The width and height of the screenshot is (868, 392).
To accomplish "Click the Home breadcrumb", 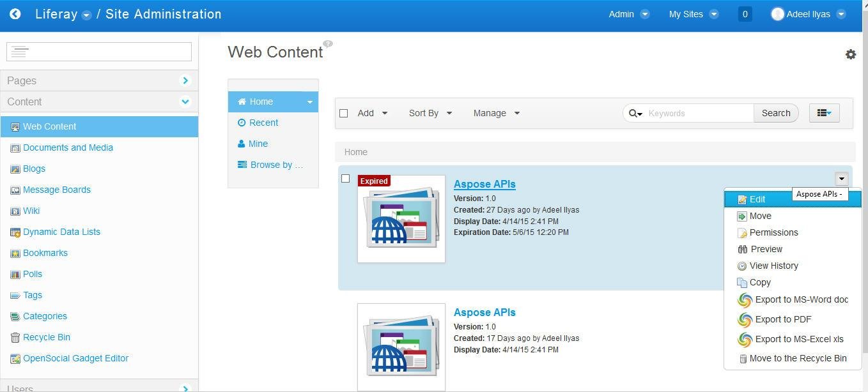I will click(355, 152).
